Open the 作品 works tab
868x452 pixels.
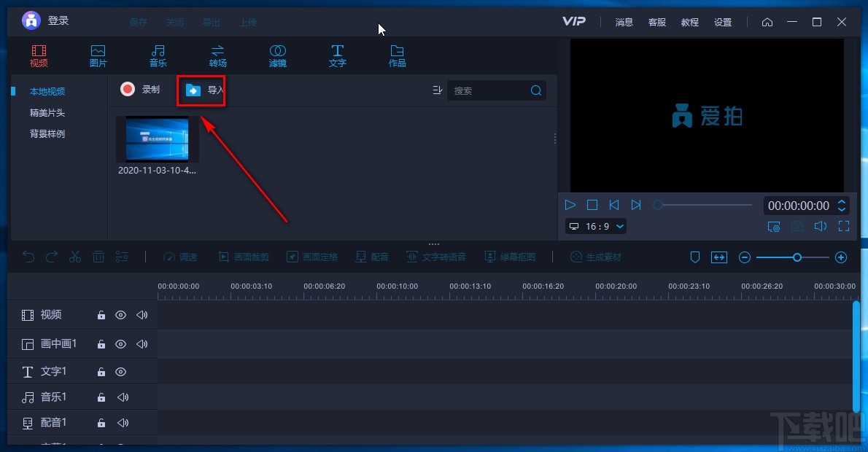[397, 56]
